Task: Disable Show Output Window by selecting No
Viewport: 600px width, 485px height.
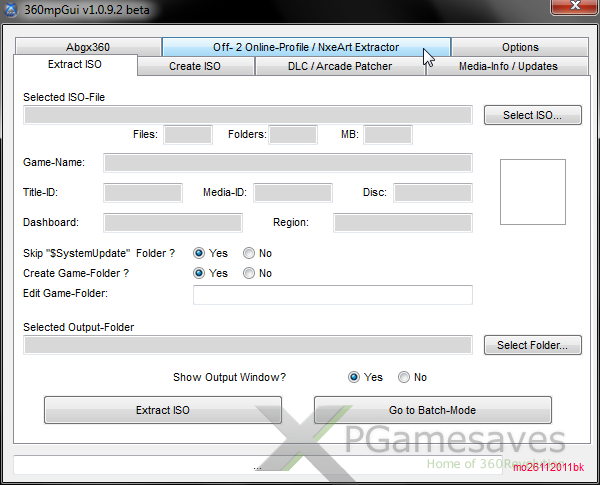Action: coord(404,377)
